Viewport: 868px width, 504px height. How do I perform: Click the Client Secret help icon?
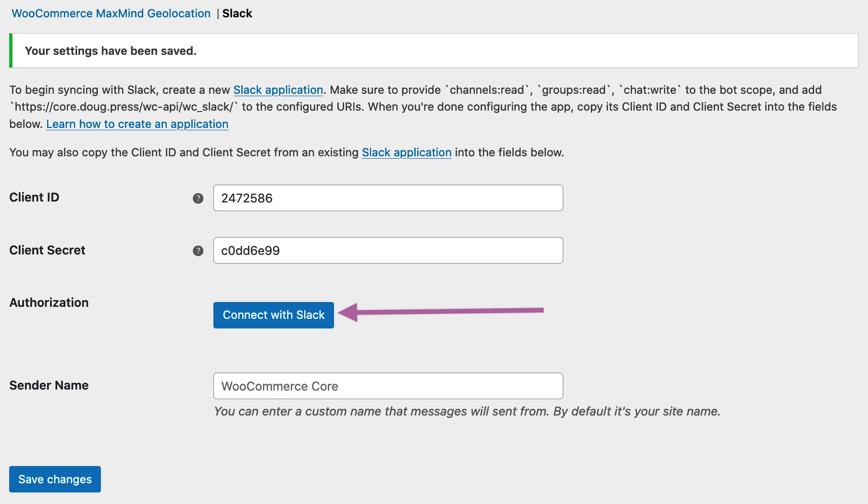click(197, 251)
